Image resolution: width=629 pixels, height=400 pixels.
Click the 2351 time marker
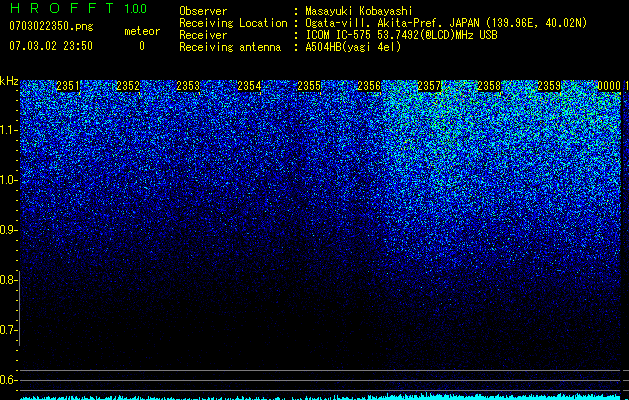click(68, 86)
